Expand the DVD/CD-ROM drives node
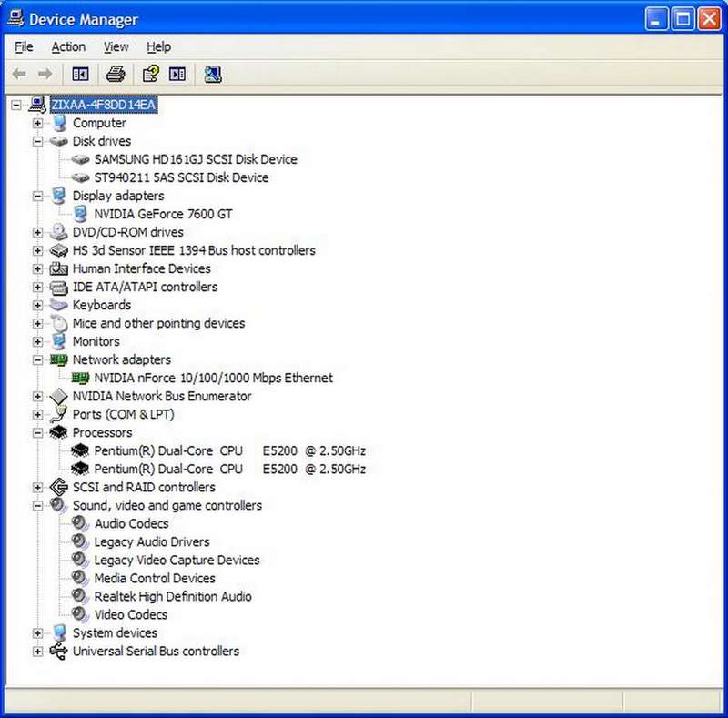The height and width of the screenshot is (718, 728). tap(37, 232)
